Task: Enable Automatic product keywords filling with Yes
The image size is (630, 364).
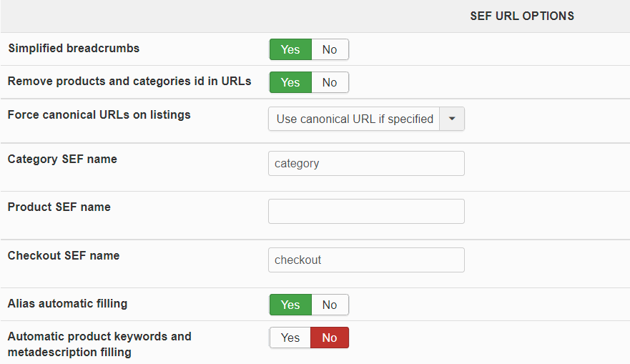Action: pos(290,338)
